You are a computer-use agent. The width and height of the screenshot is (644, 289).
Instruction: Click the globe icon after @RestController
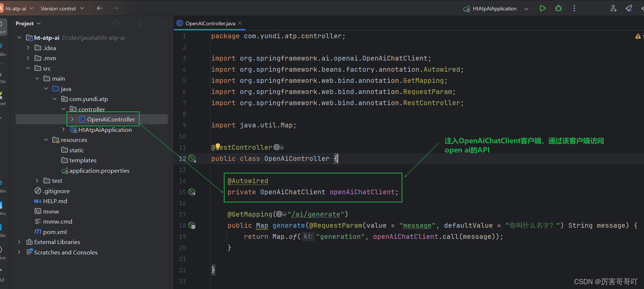[x=277, y=147]
